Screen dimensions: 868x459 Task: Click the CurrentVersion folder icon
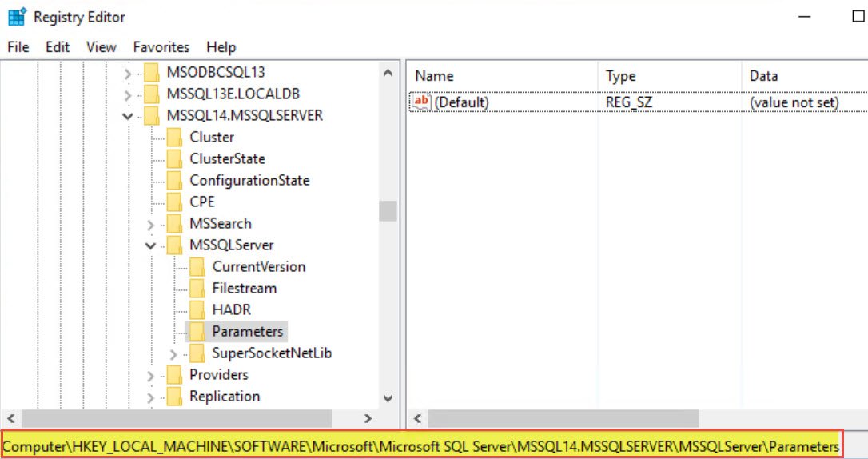pyautogui.click(x=197, y=266)
